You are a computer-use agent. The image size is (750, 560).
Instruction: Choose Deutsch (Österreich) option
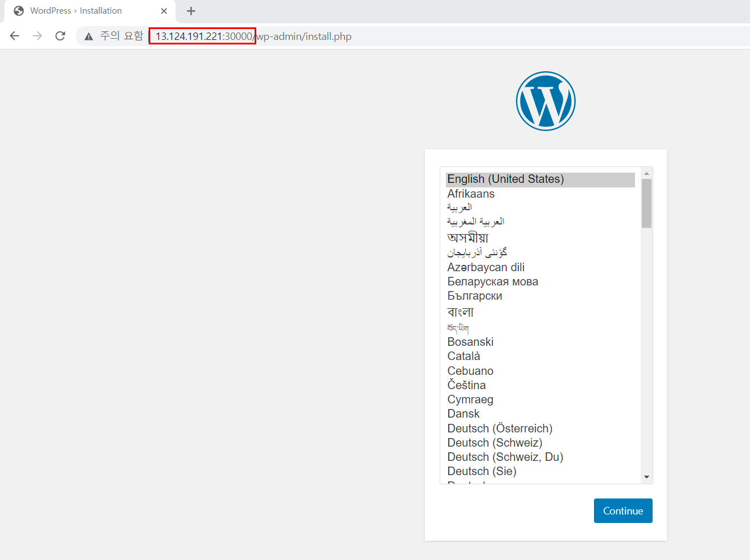(x=540, y=428)
